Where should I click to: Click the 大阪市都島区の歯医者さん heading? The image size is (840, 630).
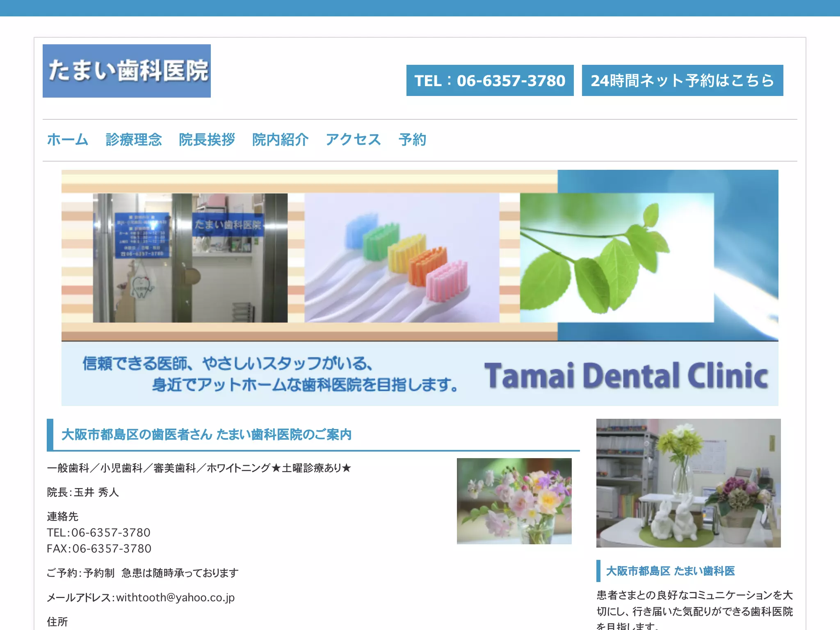point(206,434)
